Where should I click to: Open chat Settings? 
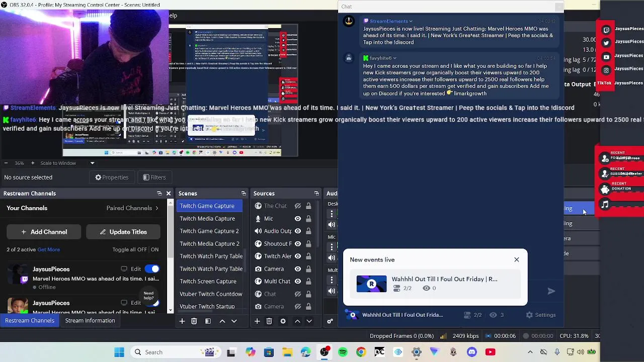(x=541, y=315)
